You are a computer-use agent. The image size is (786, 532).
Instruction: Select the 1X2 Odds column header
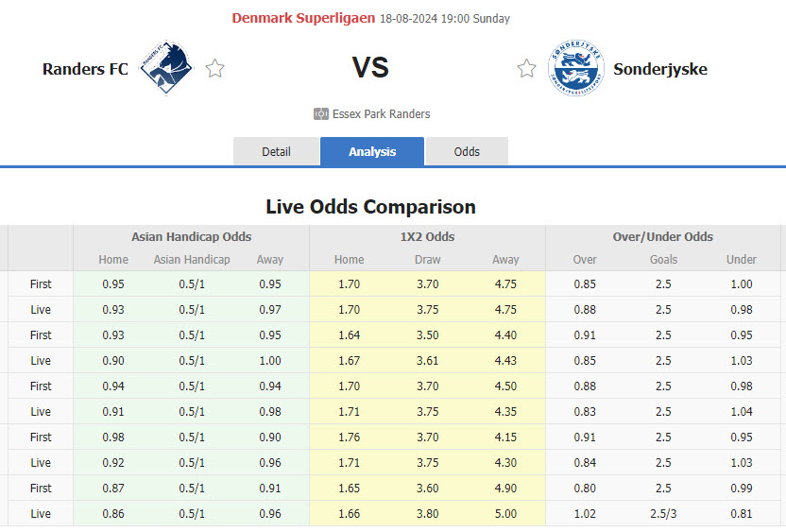(427, 237)
